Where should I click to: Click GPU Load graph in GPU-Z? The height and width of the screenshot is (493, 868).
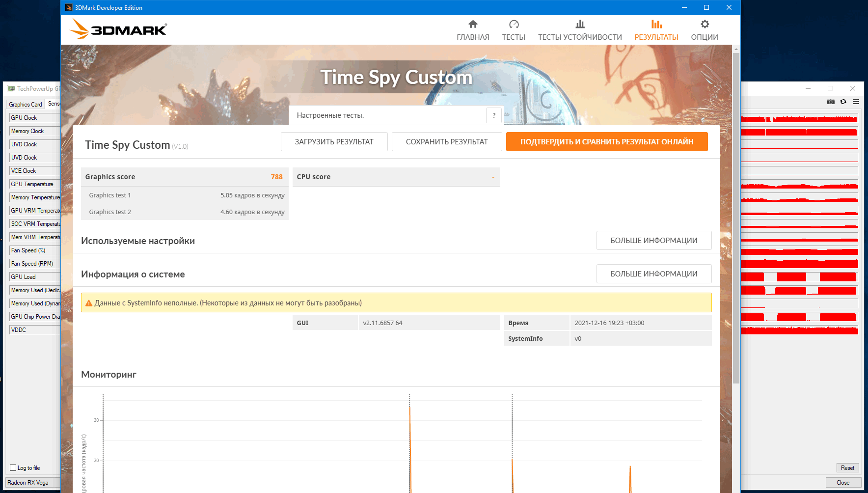click(799, 277)
